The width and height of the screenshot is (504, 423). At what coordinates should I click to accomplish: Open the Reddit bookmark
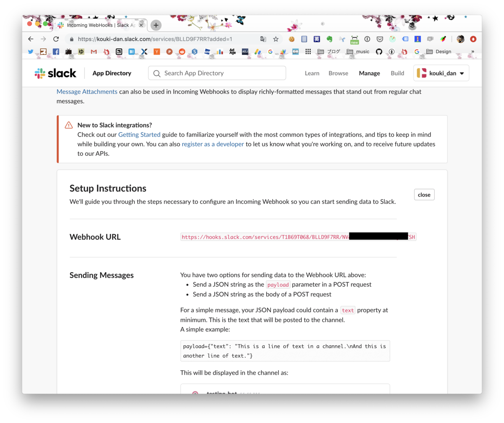tap(182, 52)
